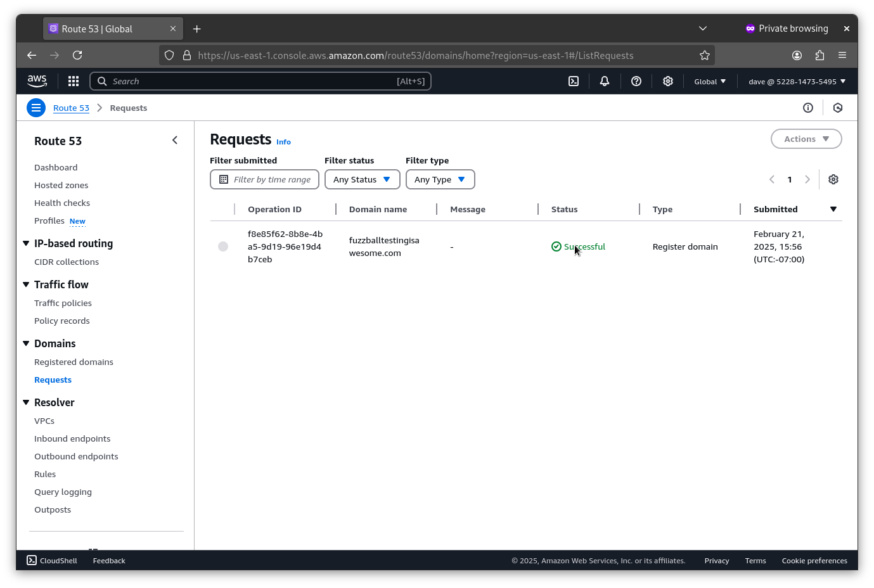
Task: Select the Route 53 | Global browser tab
Action: tap(113, 29)
